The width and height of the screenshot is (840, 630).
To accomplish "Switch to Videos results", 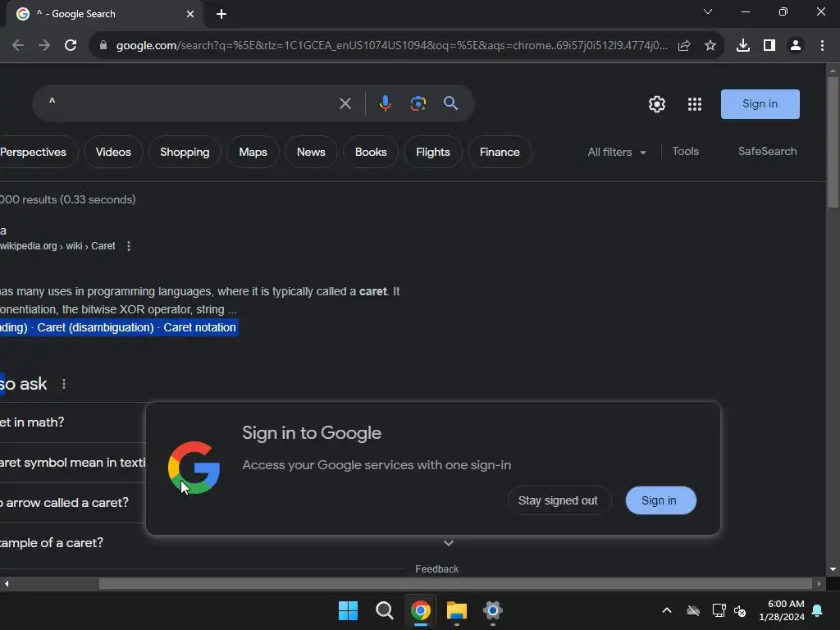I will click(113, 152).
